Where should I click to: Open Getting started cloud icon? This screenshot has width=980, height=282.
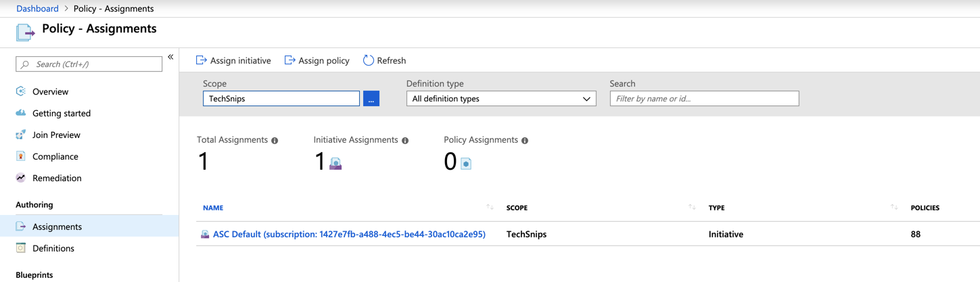(x=21, y=113)
